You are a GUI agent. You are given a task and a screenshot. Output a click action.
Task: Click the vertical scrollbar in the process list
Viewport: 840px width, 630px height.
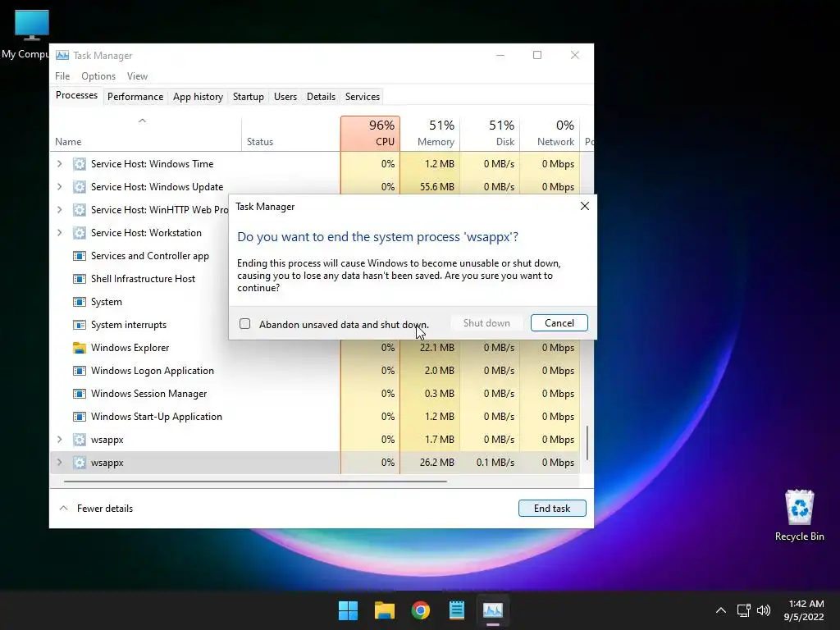[x=587, y=442]
